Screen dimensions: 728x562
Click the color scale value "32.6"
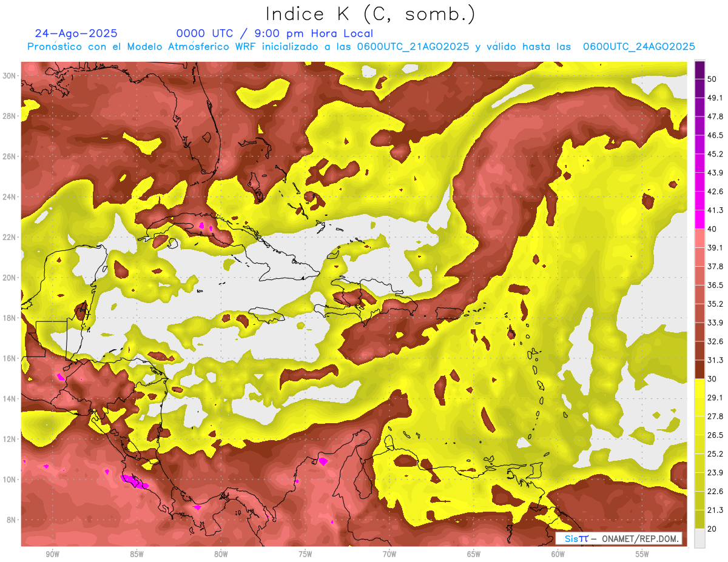[x=715, y=341]
